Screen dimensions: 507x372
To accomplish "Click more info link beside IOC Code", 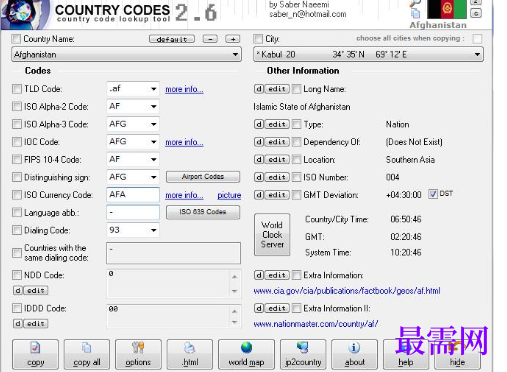I will tap(184, 142).
